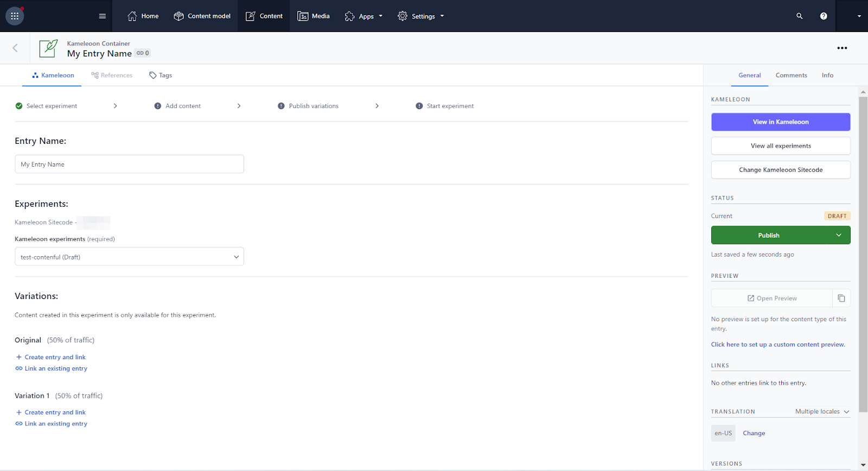This screenshot has height=471, width=868.
Task: Toggle the hamburger menu icon
Action: click(102, 16)
